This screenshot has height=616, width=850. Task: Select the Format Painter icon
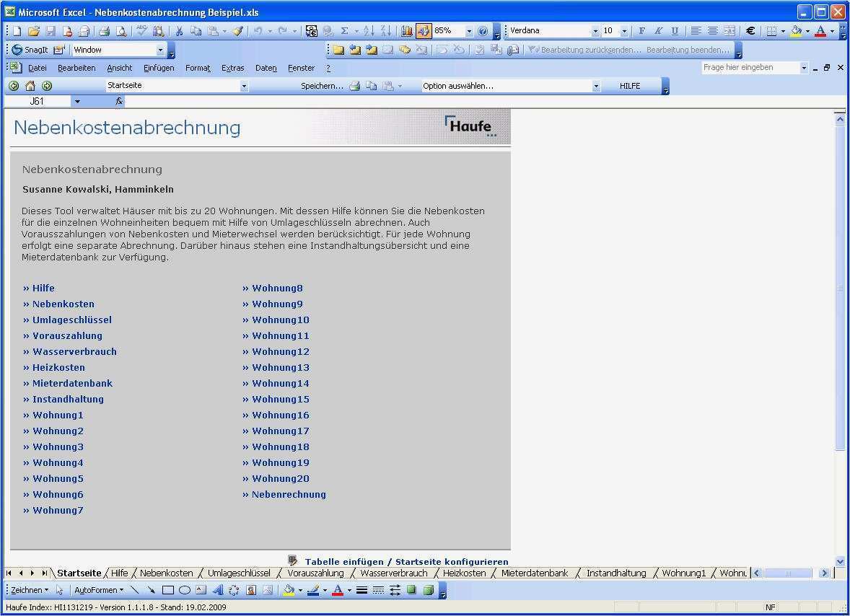click(237, 30)
